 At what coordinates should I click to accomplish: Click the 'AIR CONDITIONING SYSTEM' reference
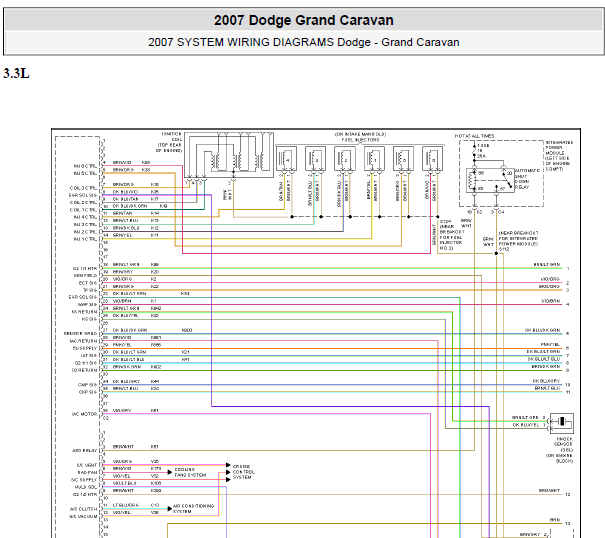[x=193, y=509]
